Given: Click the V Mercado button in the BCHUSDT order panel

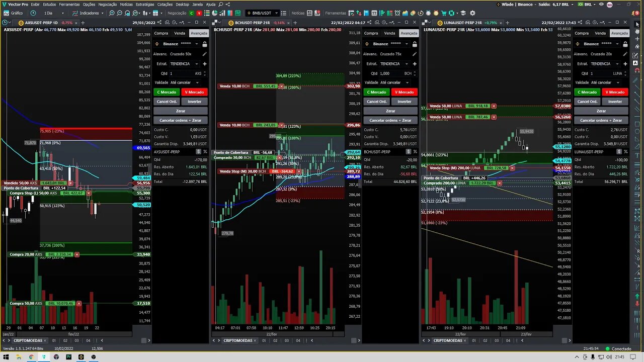Looking at the screenshot, I should 404,92.
